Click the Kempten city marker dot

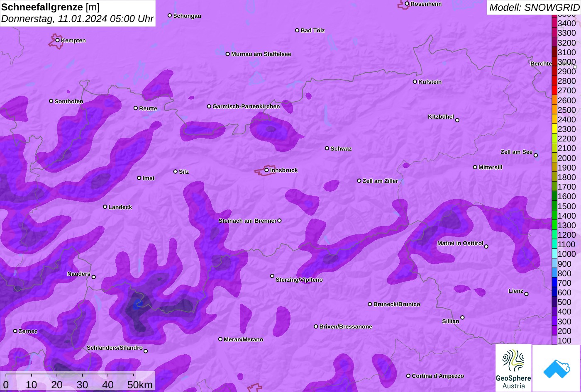(x=58, y=40)
